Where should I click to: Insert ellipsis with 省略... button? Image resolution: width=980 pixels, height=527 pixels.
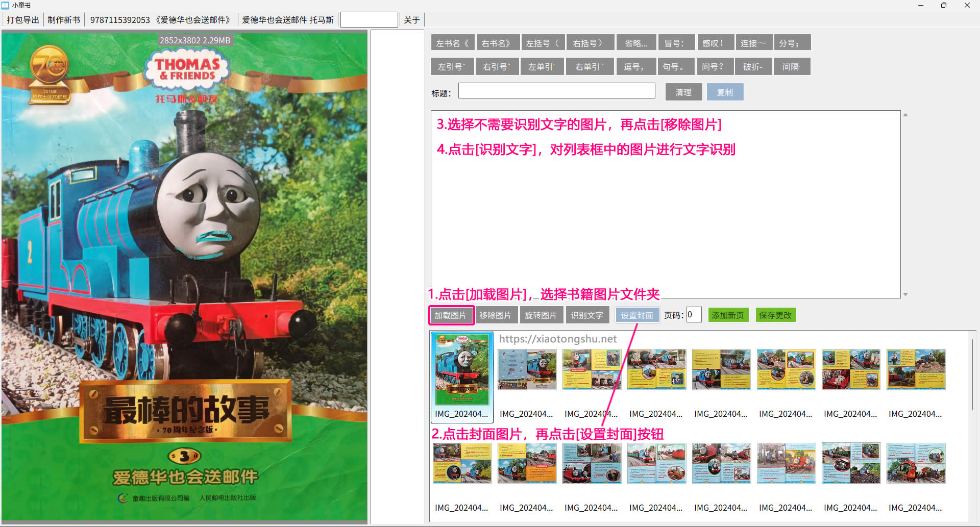tap(636, 43)
